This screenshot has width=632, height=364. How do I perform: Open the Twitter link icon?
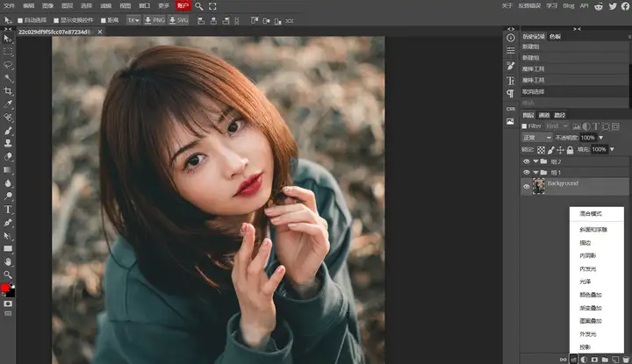pos(611,5)
